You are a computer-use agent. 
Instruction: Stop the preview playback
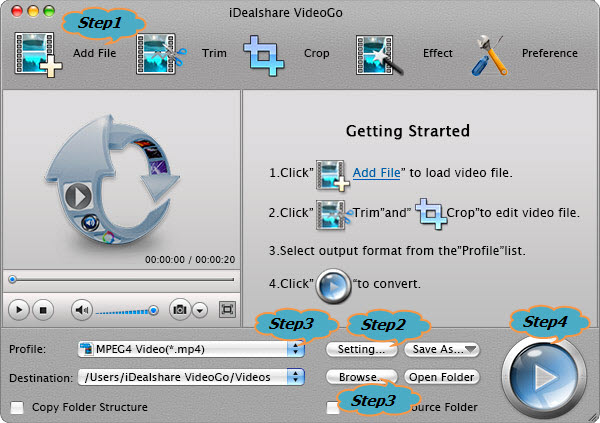point(43,310)
